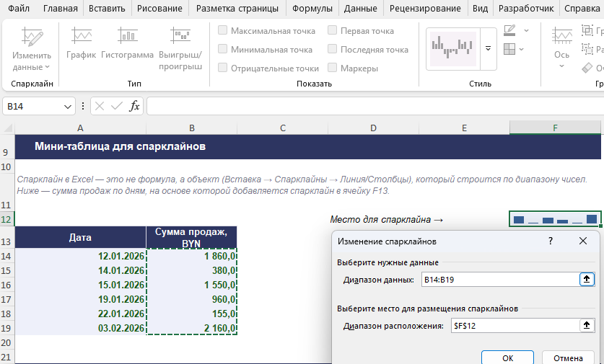Enable the Последняя точка checkbox
This screenshot has width=604, height=364.
332,49
